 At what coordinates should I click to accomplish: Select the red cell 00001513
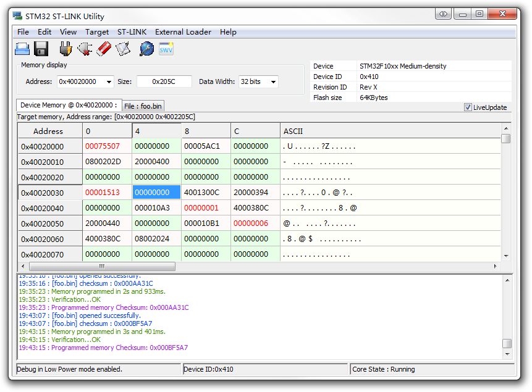point(108,193)
